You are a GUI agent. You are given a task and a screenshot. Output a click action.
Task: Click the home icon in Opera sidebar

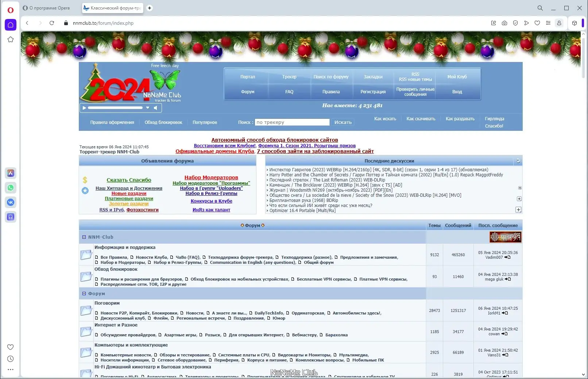click(11, 25)
